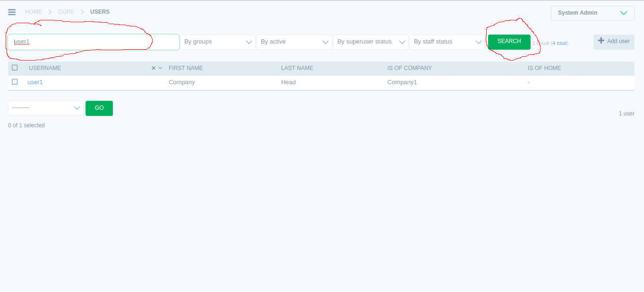644x292 pixels.
Task: Click the chevron on the action selector near GO
Action: point(77,108)
